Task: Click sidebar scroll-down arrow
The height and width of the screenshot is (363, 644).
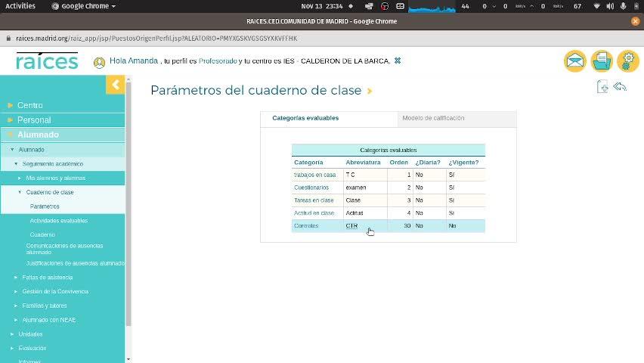Action: pyautogui.click(x=128, y=359)
